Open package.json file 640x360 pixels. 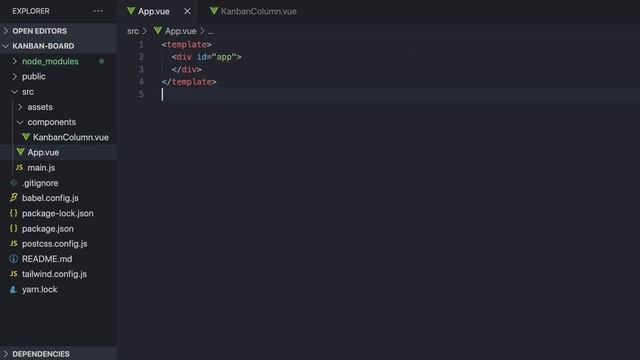[48, 229]
